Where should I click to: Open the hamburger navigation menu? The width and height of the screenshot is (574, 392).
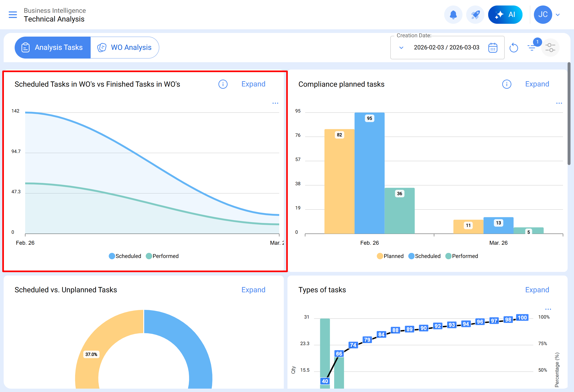pyautogui.click(x=13, y=15)
